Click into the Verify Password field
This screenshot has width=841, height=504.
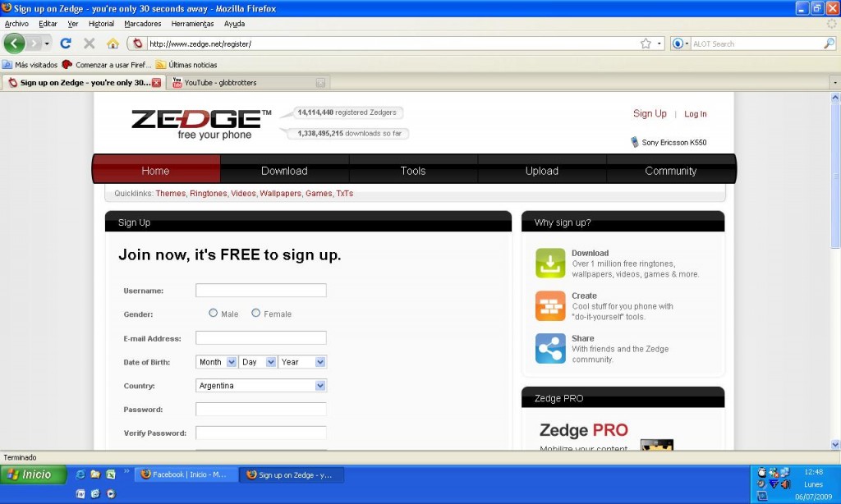click(x=260, y=433)
